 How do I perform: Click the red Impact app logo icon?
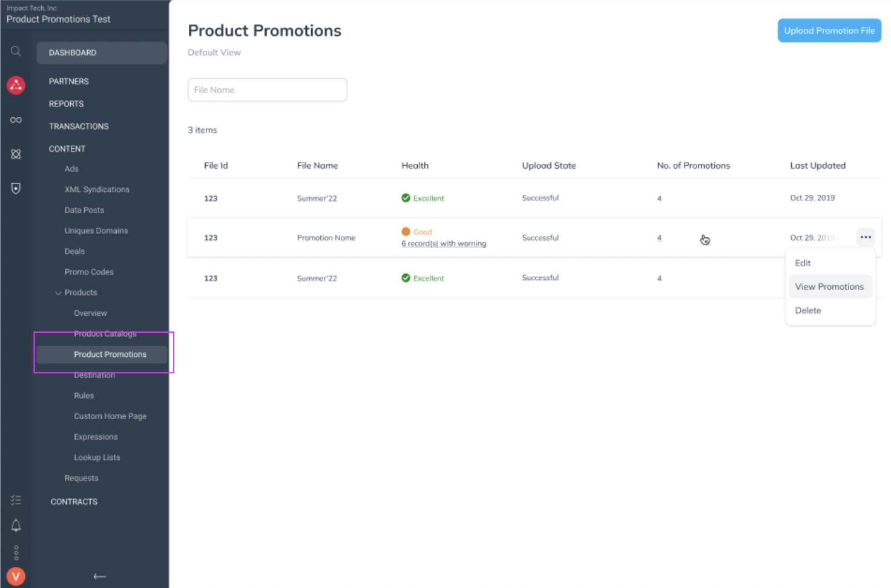tap(16, 85)
